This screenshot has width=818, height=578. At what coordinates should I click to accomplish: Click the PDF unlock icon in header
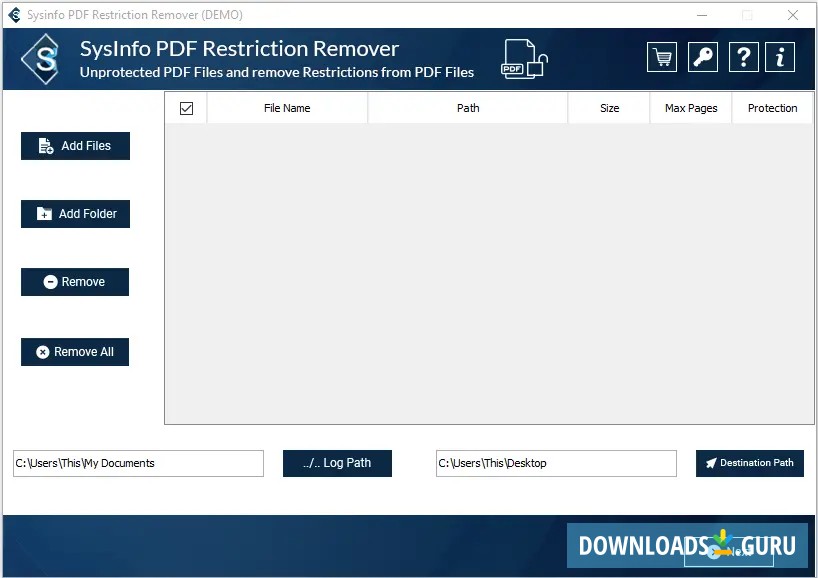[524, 59]
